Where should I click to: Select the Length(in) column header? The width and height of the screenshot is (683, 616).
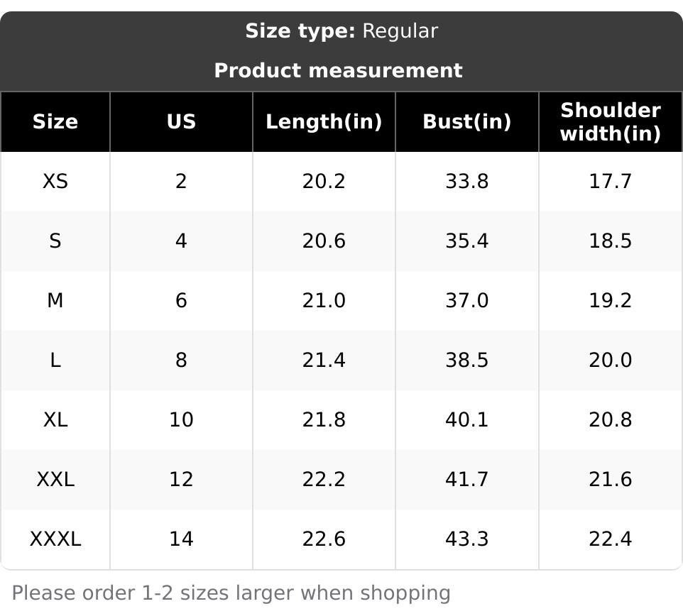coord(324,122)
